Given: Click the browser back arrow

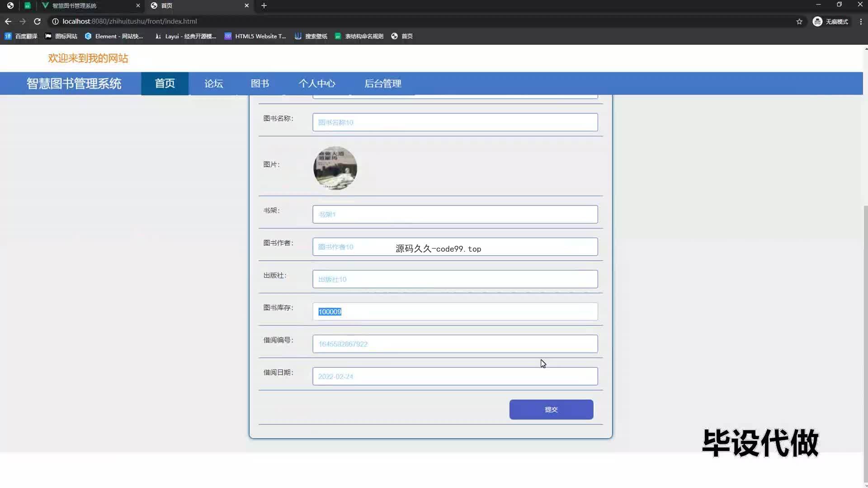Looking at the screenshot, I should (x=8, y=21).
